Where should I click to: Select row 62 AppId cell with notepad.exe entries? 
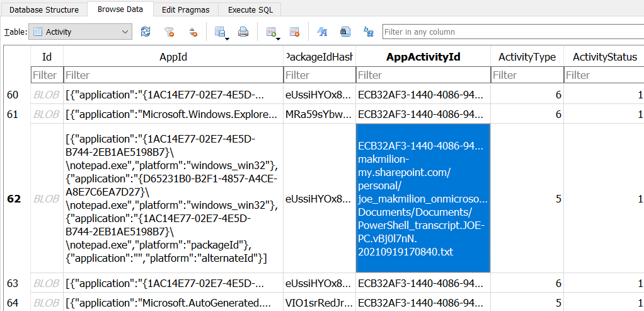point(173,198)
